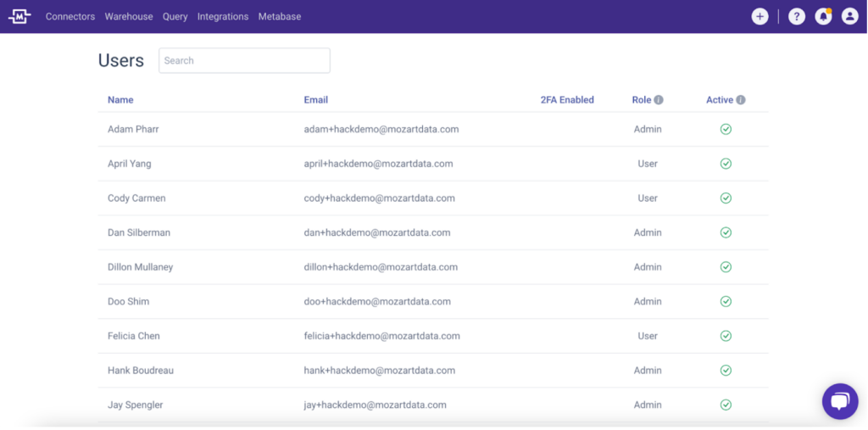Select the name Doo Shim
This screenshot has height=430, width=868.
coord(129,301)
